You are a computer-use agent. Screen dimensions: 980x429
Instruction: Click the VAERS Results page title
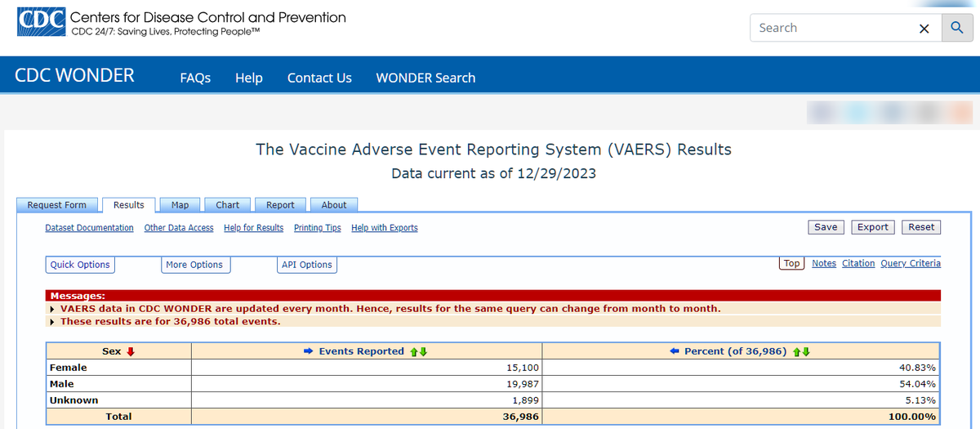493,150
